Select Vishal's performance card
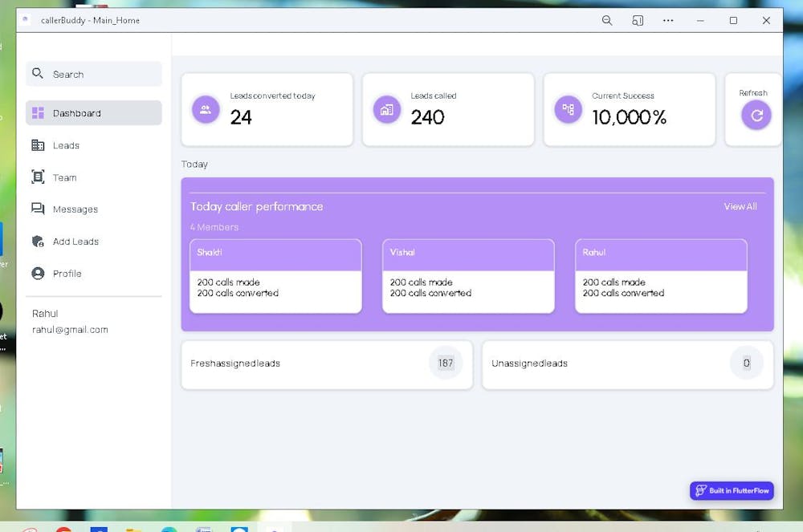 pyautogui.click(x=468, y=276)
